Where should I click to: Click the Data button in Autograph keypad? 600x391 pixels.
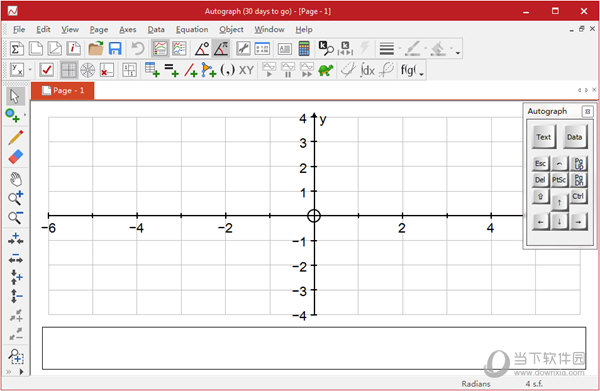point(575,137)
